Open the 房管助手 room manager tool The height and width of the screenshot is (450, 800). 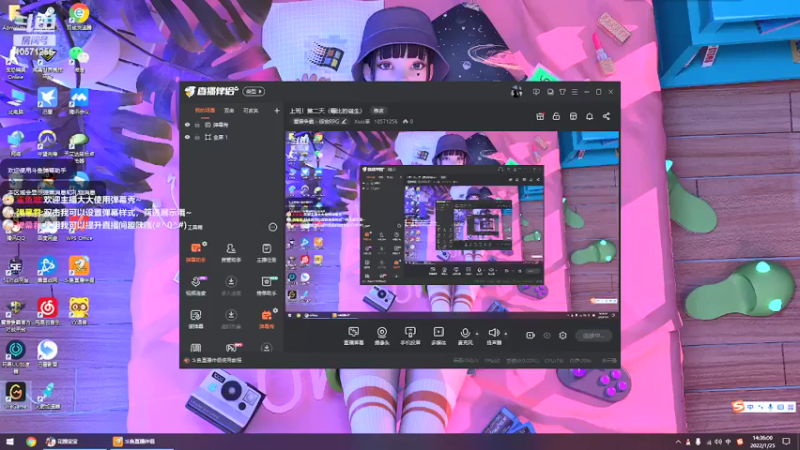pyautogui.click(x=231, y=253)
